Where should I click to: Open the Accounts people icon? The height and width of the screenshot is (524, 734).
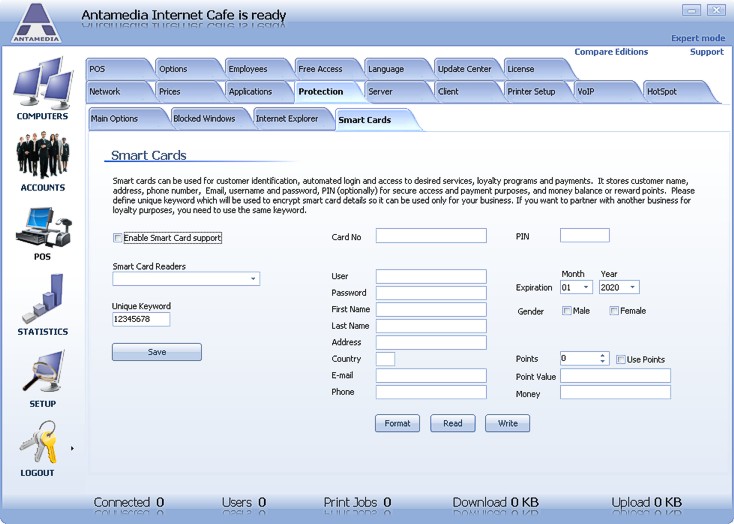[x=43, y=155]
